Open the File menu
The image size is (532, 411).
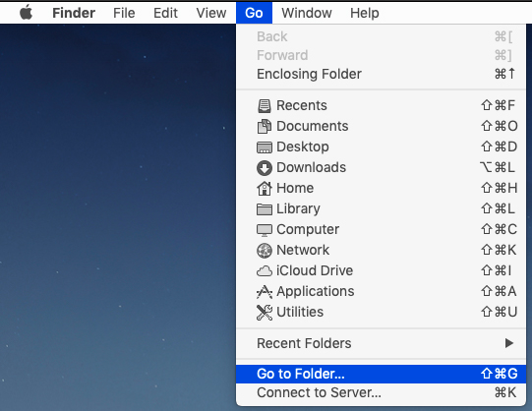pos(124,13)
